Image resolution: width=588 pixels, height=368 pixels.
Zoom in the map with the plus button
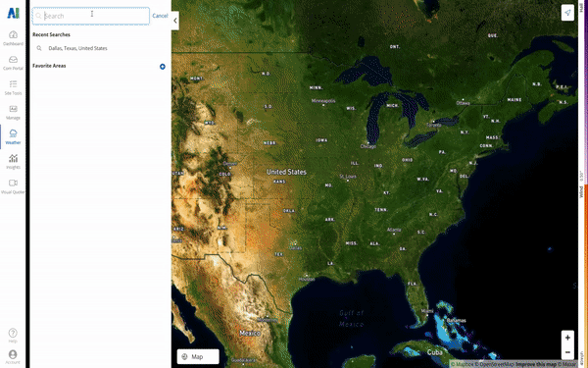pyautogui.click(x=567, y=338)
